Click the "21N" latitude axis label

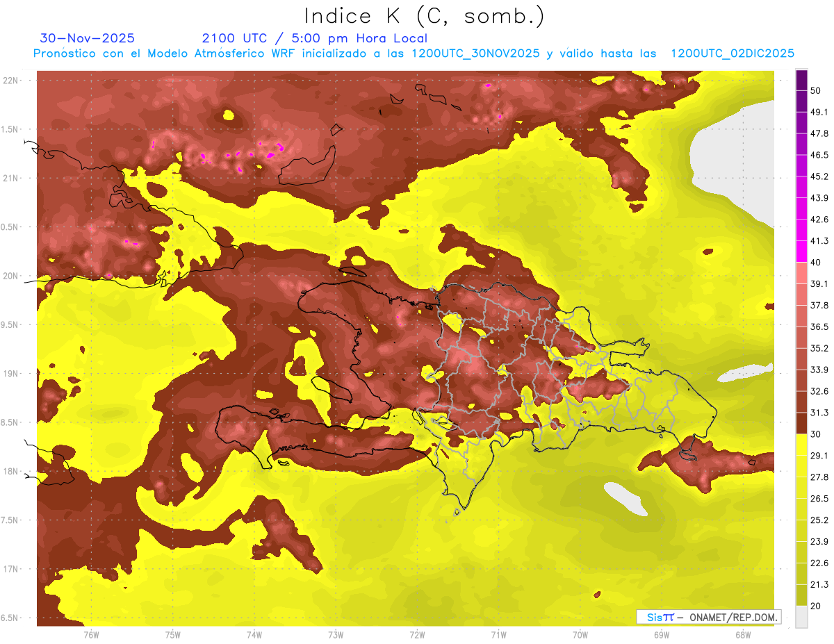pos(10,178)
